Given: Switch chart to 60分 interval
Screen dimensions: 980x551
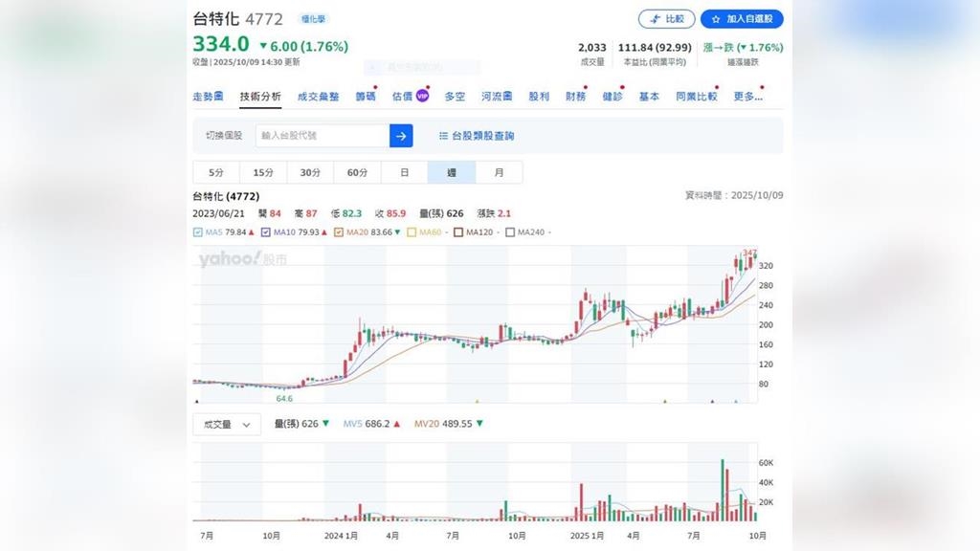Looking at the screenshot, I should tap(357, 172).
